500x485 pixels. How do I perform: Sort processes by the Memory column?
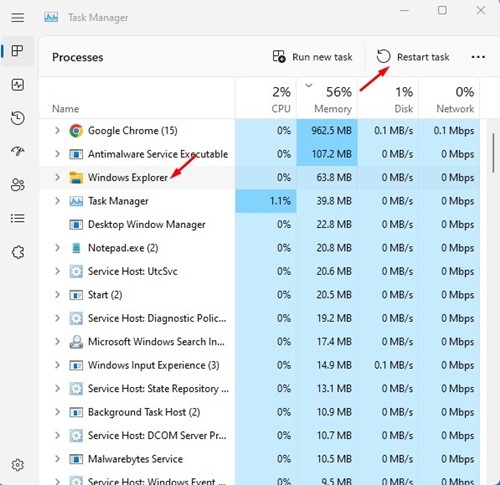327,98
